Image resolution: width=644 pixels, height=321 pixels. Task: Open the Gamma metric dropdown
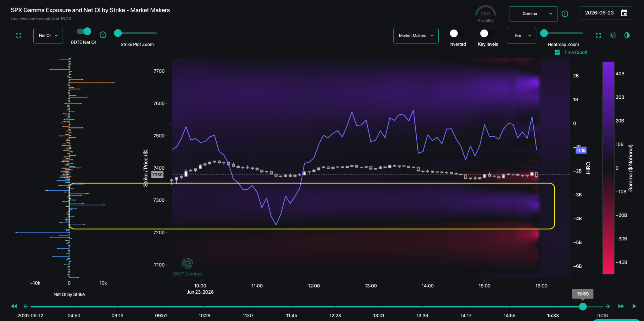533,14
